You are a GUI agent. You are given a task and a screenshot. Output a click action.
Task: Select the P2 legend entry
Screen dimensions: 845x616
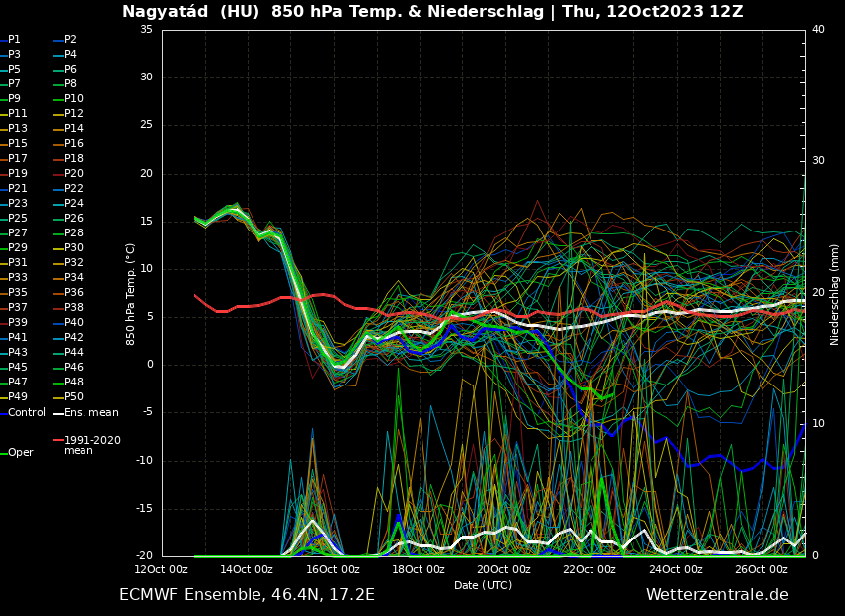(x=70, y=40)
